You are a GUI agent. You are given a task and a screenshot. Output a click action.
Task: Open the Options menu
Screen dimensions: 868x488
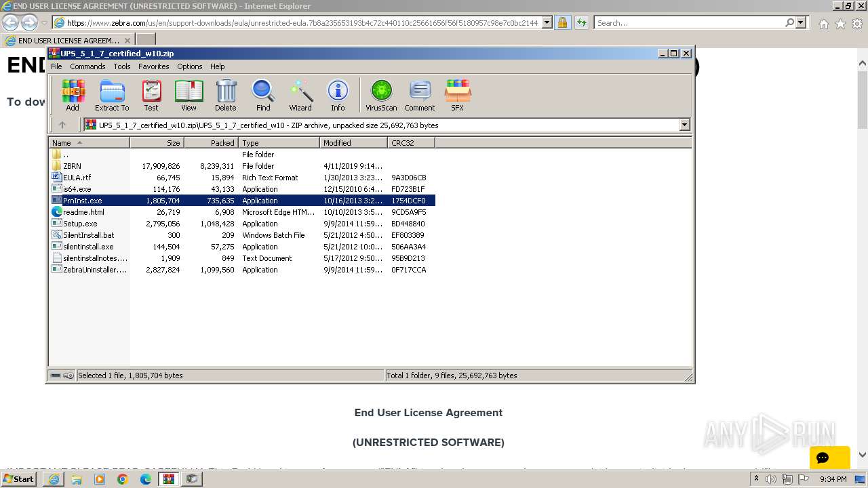click(190, 66)
